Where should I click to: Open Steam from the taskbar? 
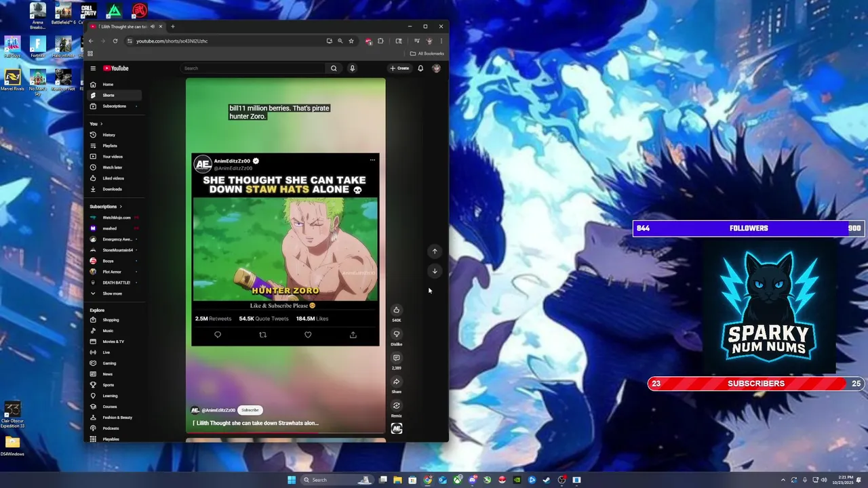tap(547, 480)
